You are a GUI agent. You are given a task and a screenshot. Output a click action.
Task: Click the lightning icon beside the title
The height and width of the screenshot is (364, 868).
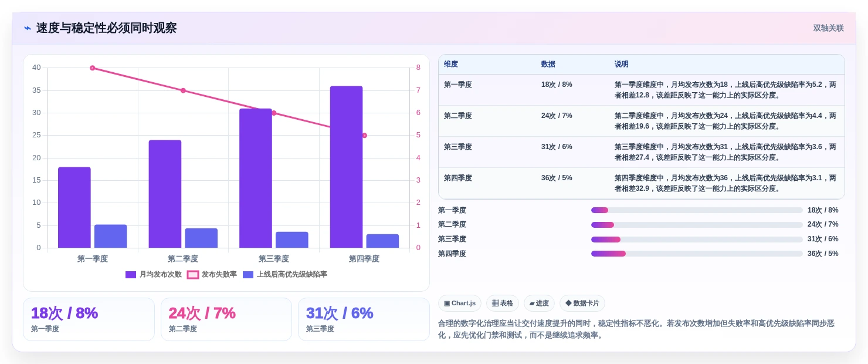pyautogui.click(x=28, y=28)
